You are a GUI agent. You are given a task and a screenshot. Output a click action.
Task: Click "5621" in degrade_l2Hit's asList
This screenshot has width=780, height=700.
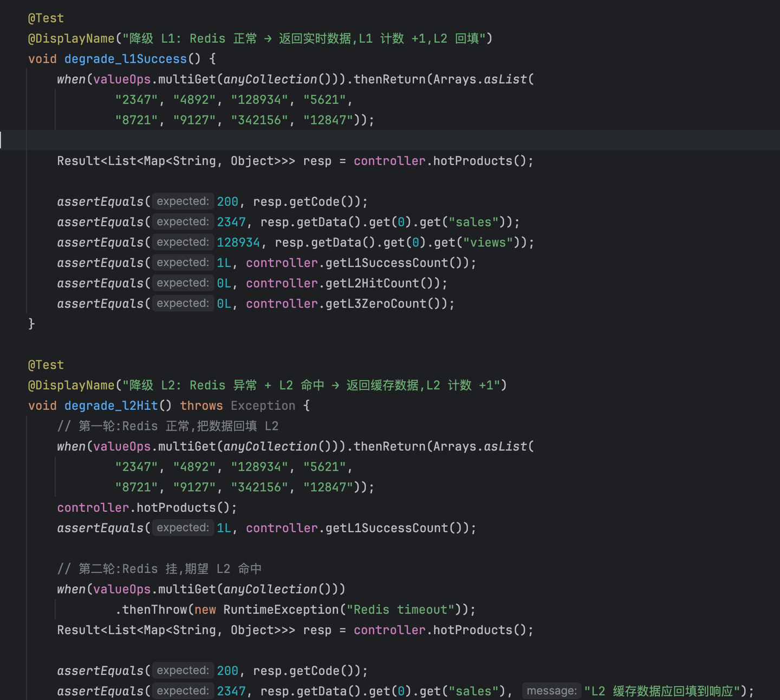pyautogui.click(x=324, y=467)
